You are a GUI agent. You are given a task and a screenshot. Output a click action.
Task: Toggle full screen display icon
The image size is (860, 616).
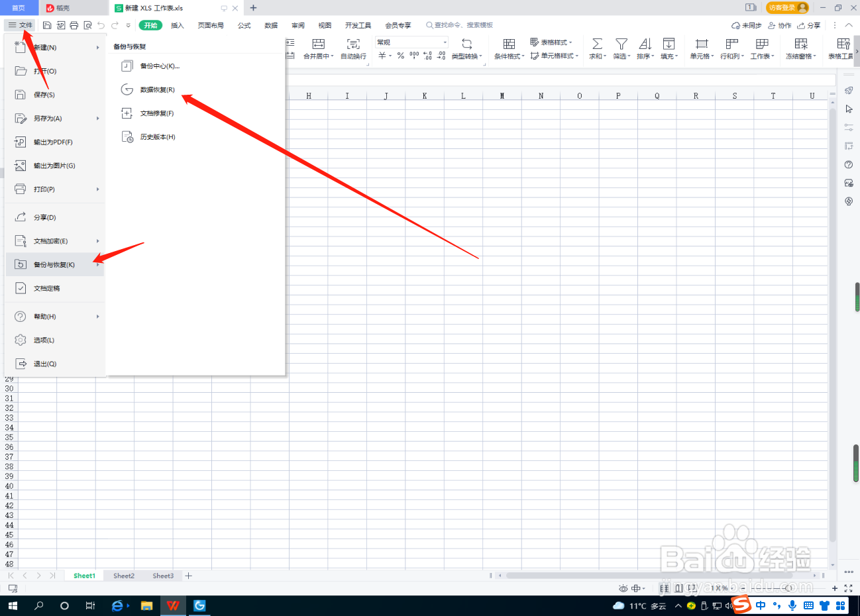pos(848,588)
